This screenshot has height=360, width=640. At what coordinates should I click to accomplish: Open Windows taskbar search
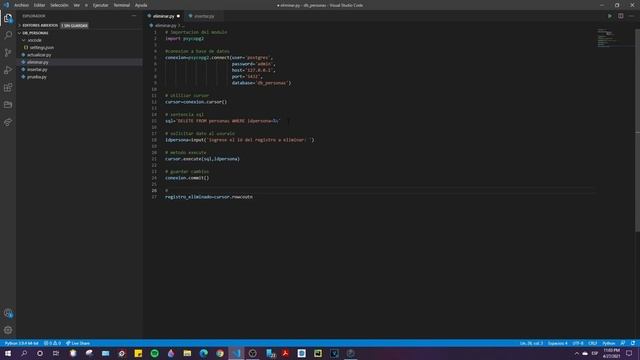[24, 353]
